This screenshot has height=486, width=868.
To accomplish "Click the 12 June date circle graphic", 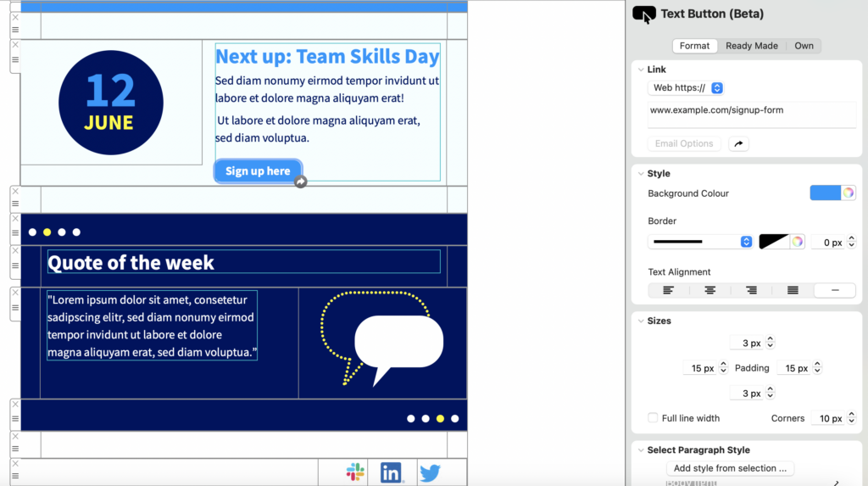I will click(111, 103).
